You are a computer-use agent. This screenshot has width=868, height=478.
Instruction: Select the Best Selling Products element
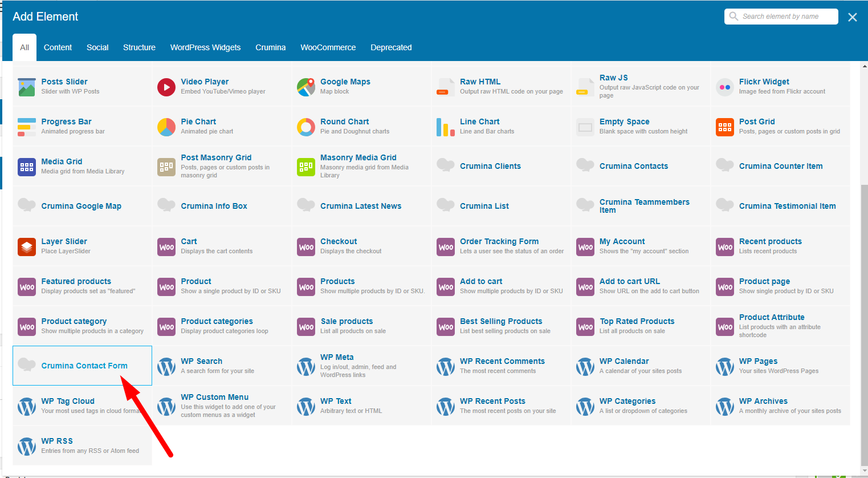click(501, 326)
